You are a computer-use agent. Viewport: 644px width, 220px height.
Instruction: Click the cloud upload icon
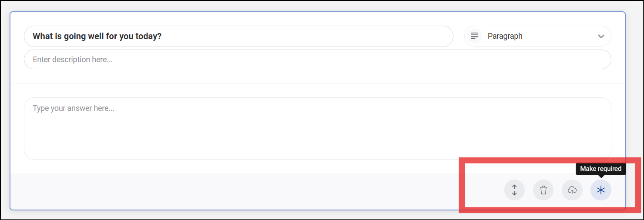coord(572,190)
